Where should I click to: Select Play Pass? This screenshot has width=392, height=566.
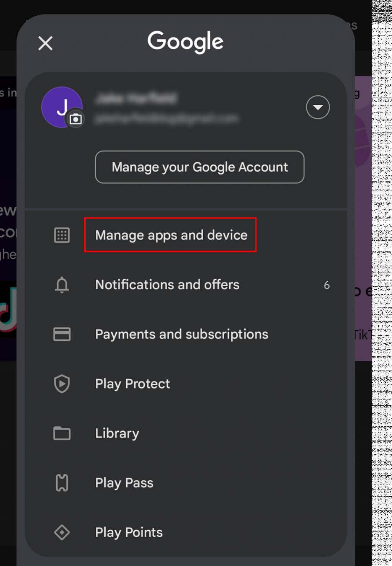124,483
